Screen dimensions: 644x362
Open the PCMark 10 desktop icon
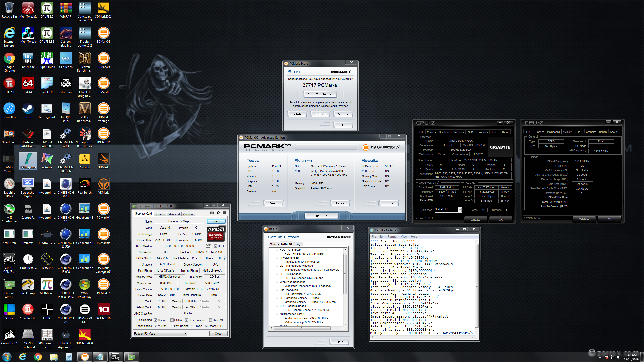point(103,312)
